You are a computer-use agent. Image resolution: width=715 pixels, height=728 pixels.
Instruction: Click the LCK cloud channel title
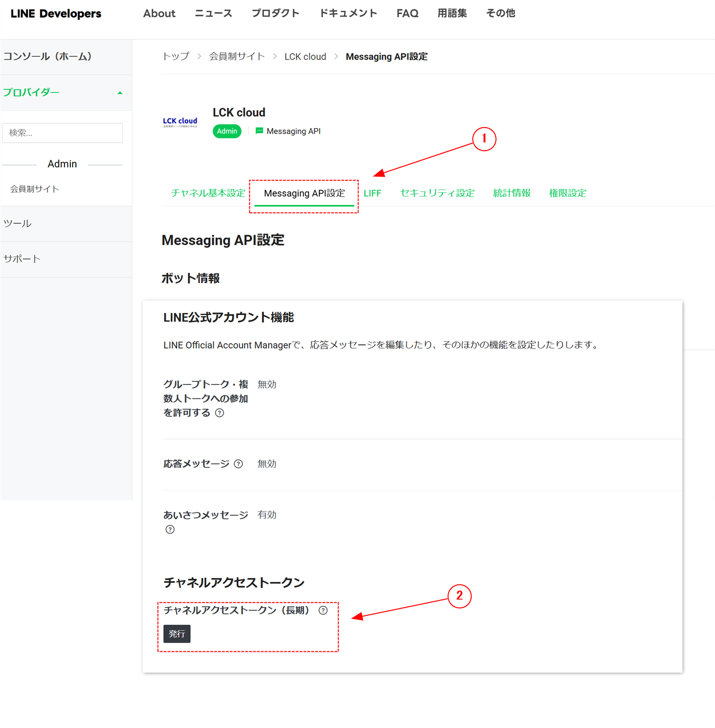(x=239, y=113)
